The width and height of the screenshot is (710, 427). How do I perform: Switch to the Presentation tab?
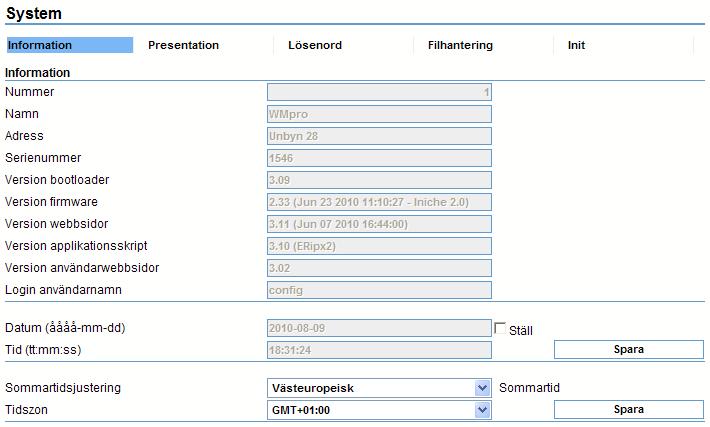tap(183, 45)
